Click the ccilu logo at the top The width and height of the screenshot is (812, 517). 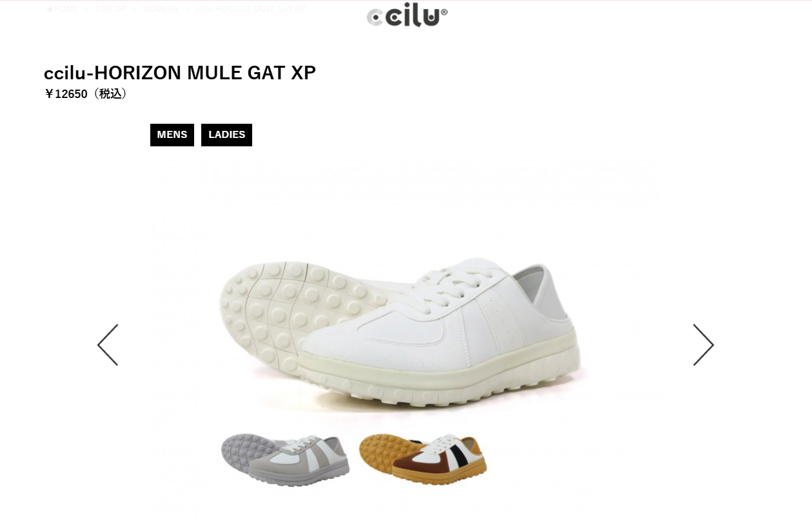tap(407, 14)
